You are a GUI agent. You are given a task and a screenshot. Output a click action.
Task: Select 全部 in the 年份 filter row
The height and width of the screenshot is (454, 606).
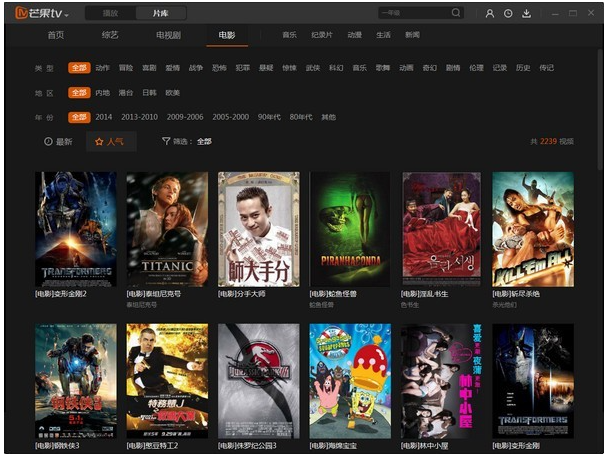[x=79, y=117]
